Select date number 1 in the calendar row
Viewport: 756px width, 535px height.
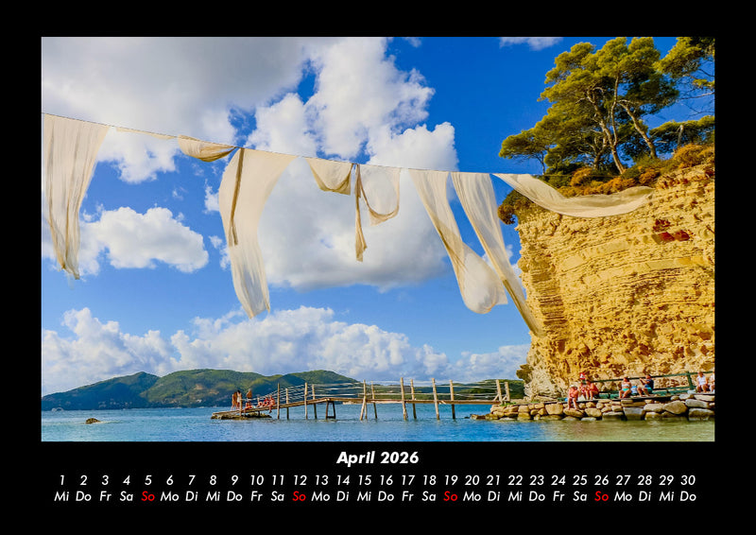tap(61, 480)
